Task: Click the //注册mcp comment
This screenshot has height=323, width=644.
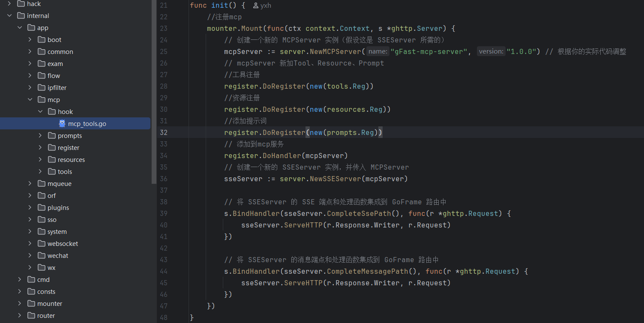Action: pos(225,17)
